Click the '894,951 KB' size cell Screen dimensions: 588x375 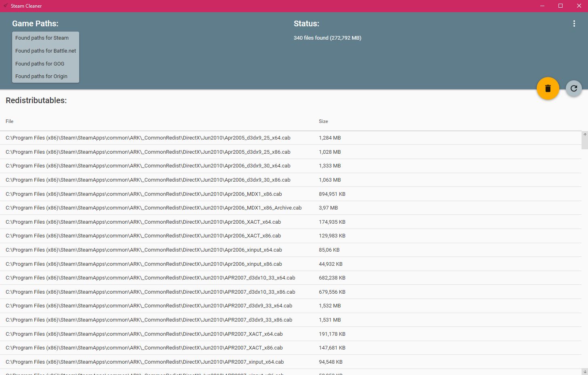(332, 194)
